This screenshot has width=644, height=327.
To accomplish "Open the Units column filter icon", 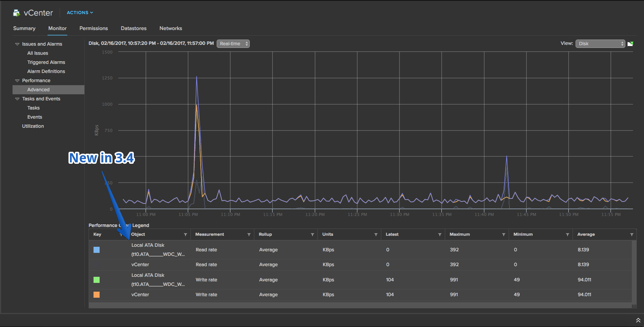I will coord(376,235).
